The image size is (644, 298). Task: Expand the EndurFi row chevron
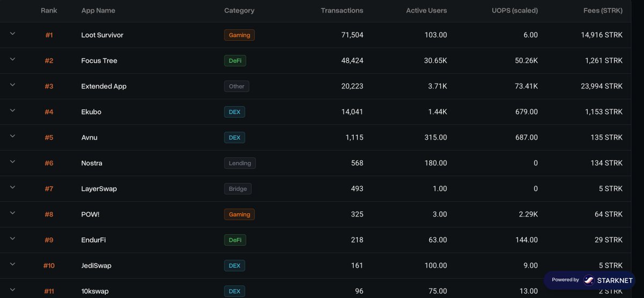pyautogui.click(x=12, y=239)
